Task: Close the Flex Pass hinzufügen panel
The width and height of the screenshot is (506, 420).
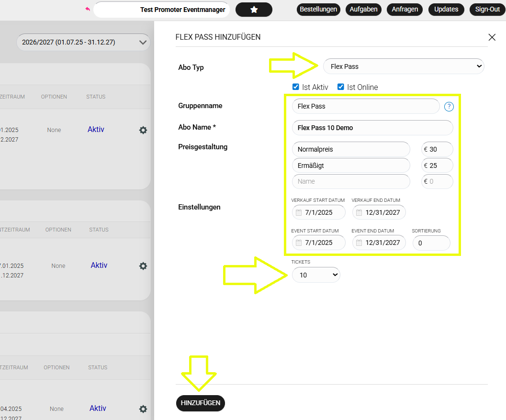Action: coord(492,37)
